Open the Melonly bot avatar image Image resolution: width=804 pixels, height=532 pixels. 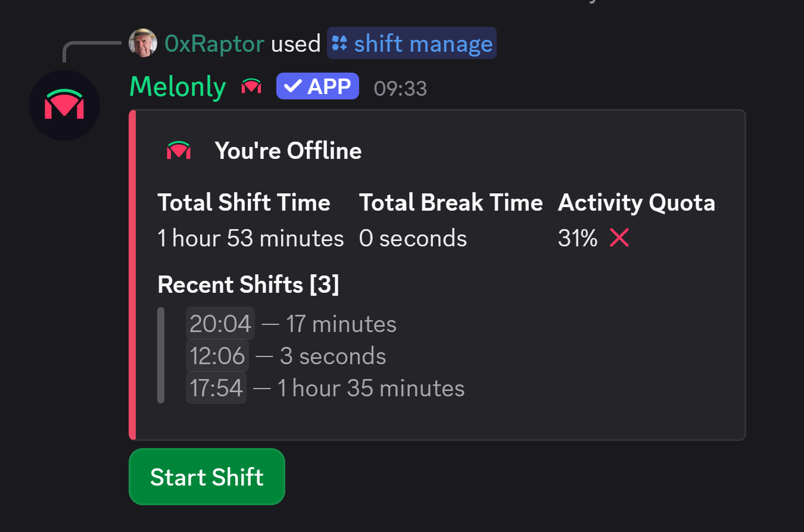pos(64,105)
